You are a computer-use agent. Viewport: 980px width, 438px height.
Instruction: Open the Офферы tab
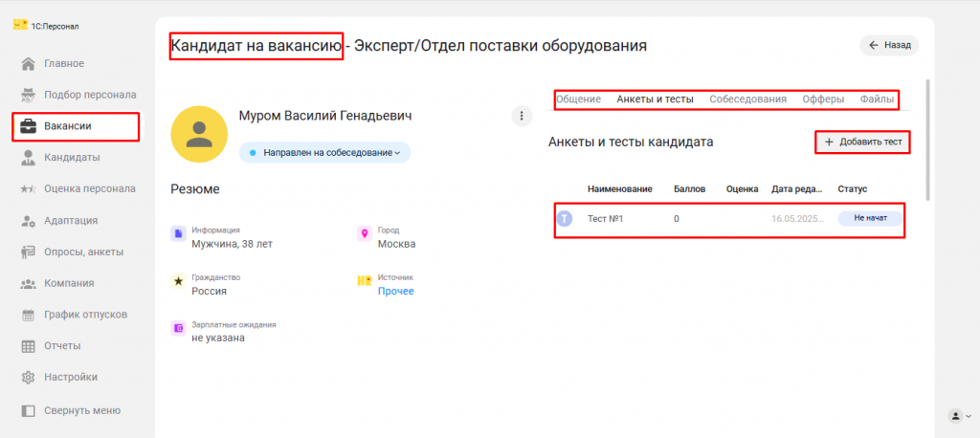pos(823,99)
